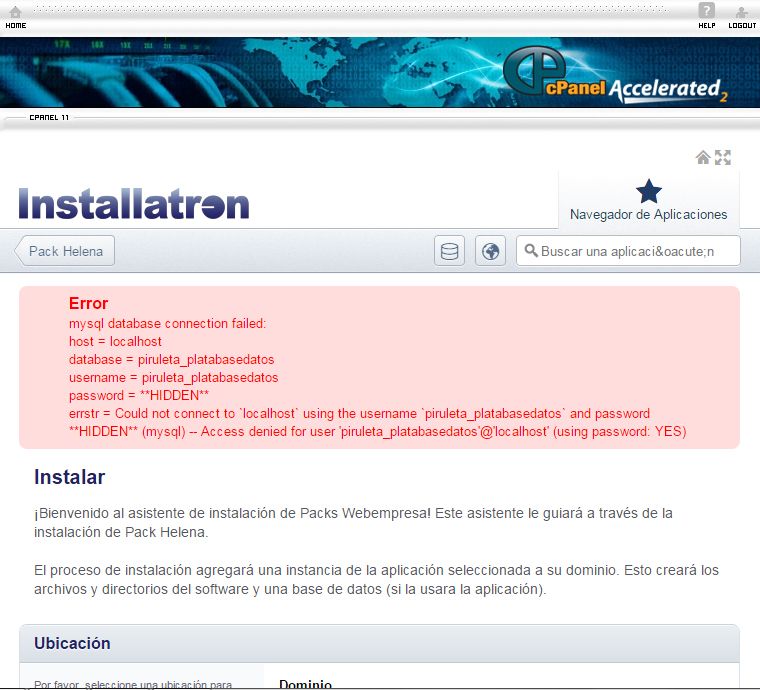Image resolution: width=760 pixels, height=690 pixels.
Task: Log out via Logout icon
Action: coord(742,17)
